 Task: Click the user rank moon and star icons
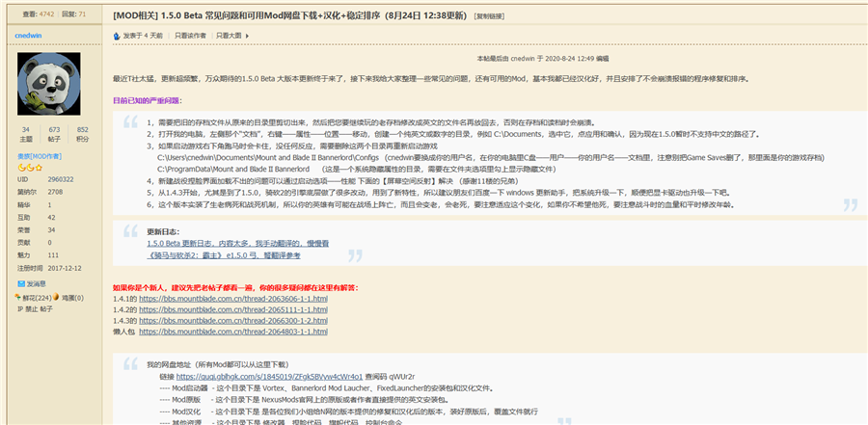(x=31, y=167)
